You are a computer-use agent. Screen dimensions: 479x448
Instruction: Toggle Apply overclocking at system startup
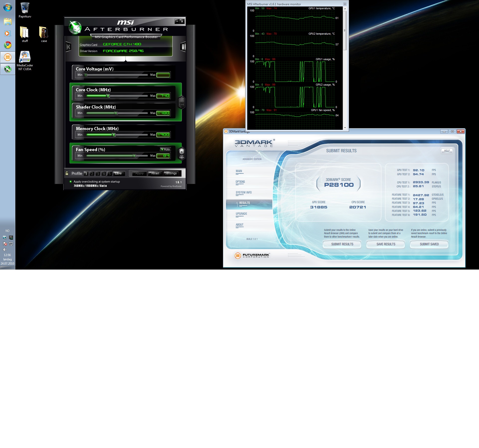coord(95,181)
